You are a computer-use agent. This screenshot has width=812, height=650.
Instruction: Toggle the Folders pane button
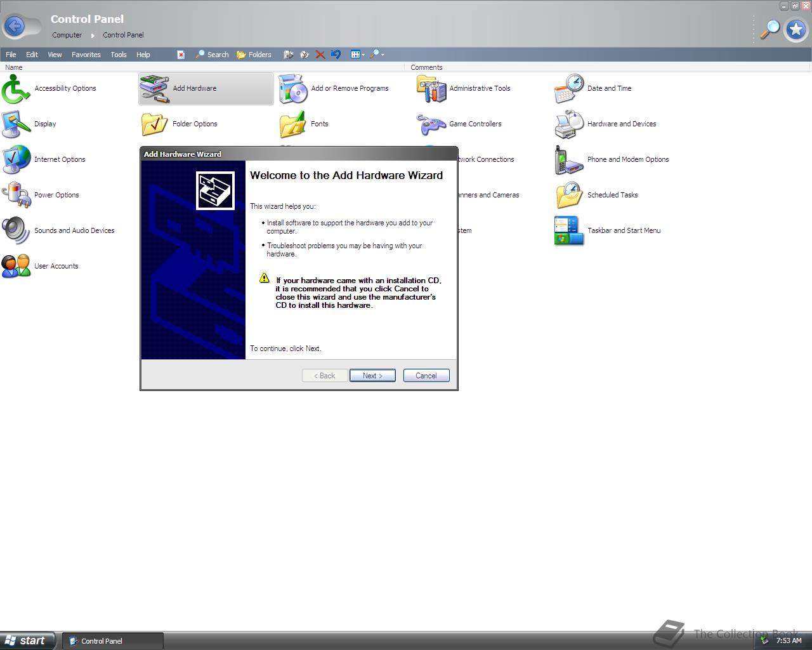coord(254,55)
